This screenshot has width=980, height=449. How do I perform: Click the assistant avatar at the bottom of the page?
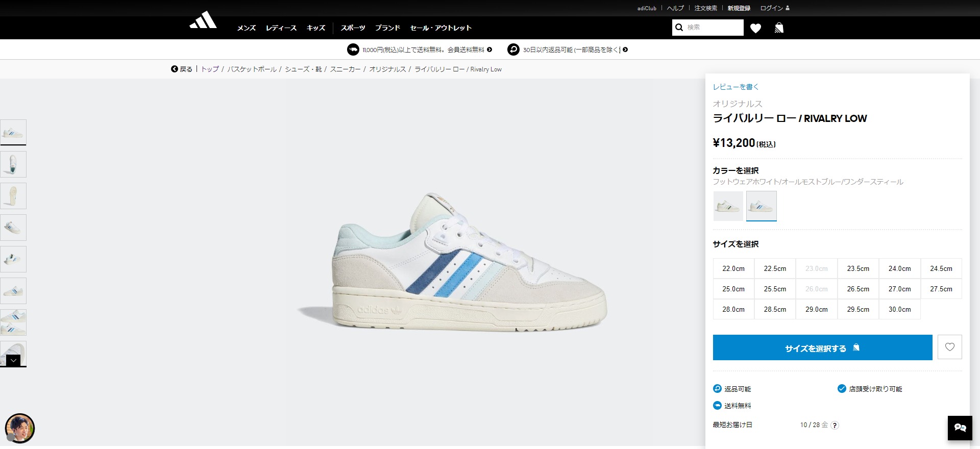pyautogui.click(x=20, y=428)
